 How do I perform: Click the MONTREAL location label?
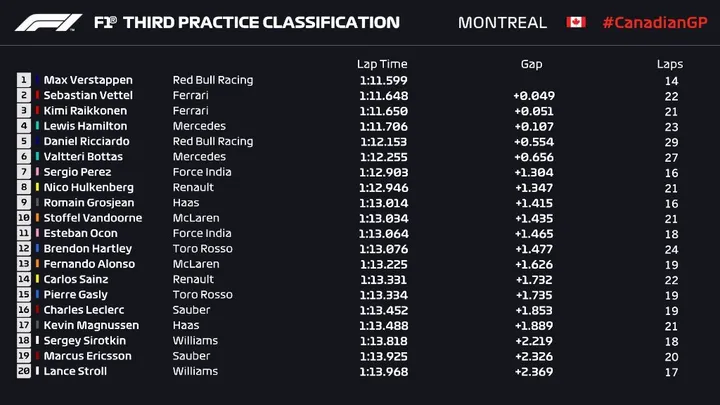[x=502, y=22]
